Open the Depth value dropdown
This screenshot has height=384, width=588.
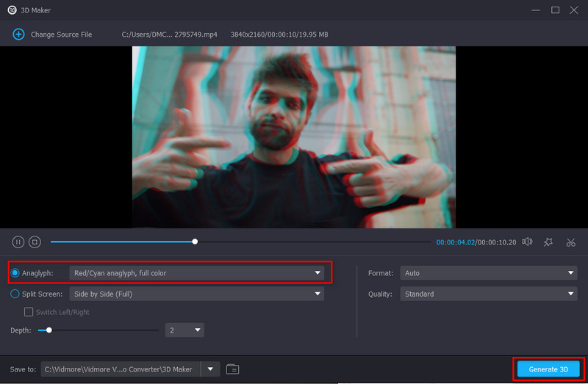pyautogui.click(x=184, y=330)
